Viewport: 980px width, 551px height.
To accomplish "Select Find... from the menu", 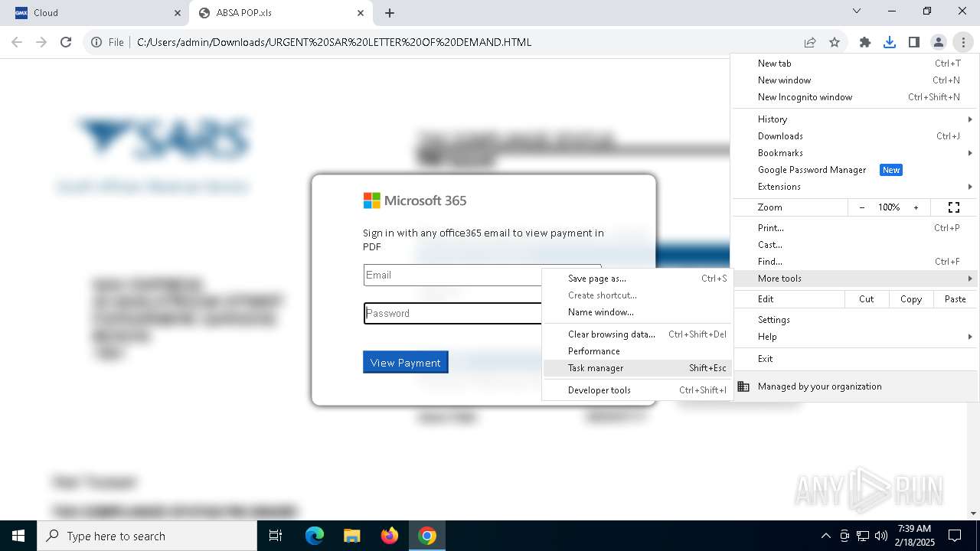I will click(854, 262).
